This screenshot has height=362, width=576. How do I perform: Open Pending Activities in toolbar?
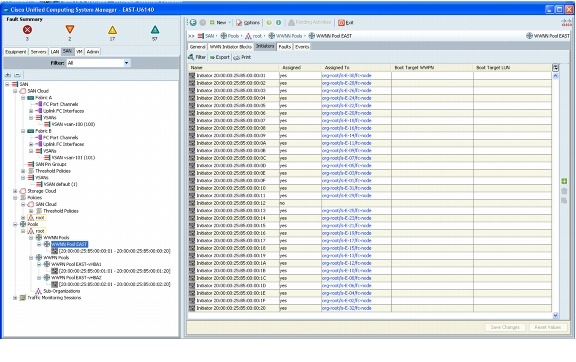click(310, 22)
